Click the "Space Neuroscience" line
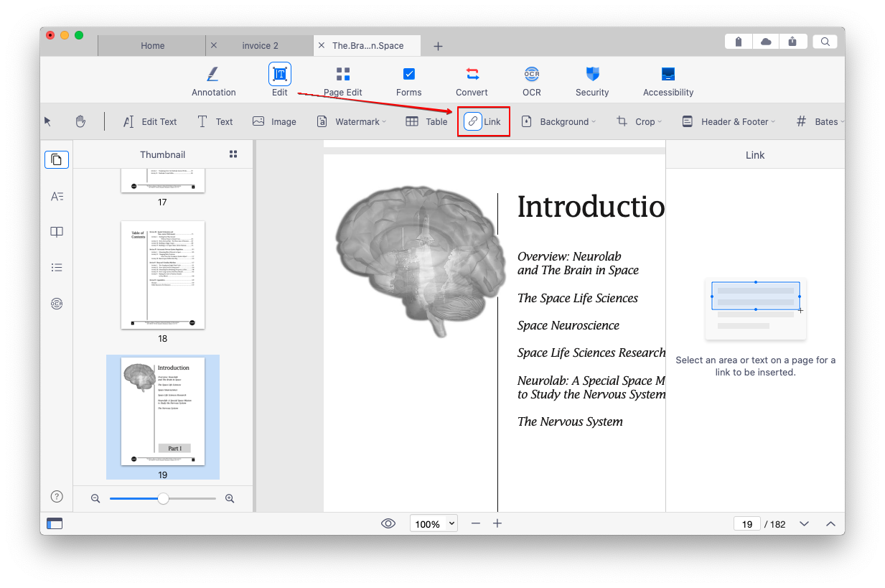This screenshot has height=588, width=885. point(568,325)
